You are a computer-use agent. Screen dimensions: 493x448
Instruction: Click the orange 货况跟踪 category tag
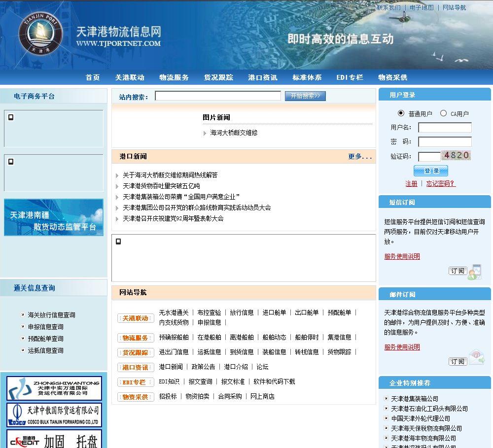pos(136,353)
